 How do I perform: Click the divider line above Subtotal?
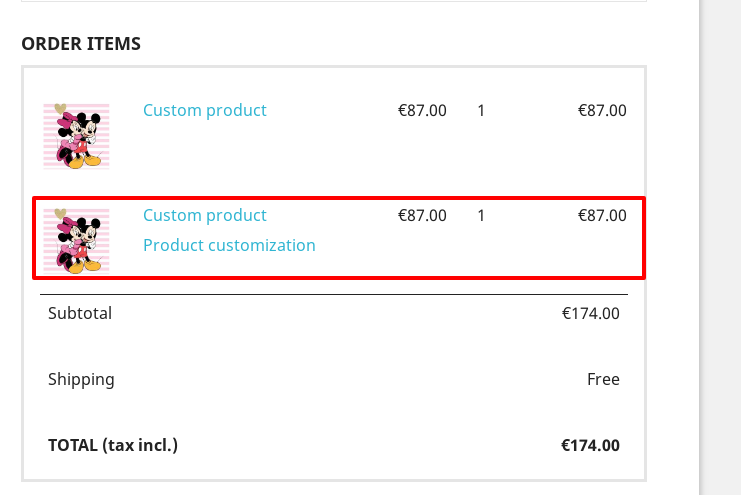coord(334,295)
